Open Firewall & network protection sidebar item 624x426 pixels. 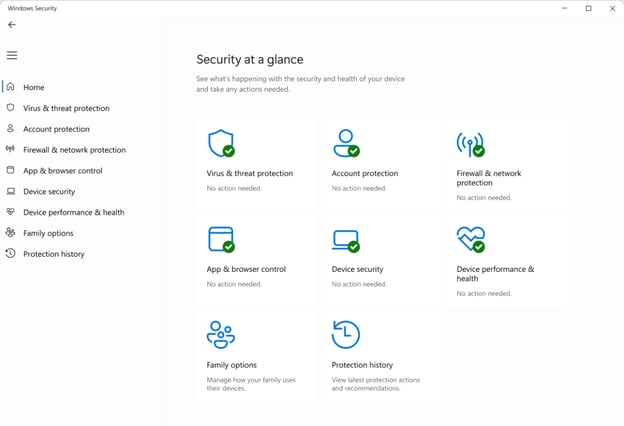click(x=74, y=150)
